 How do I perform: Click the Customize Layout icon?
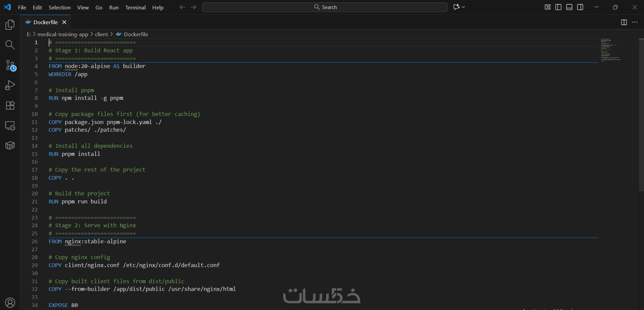point(547,7)
